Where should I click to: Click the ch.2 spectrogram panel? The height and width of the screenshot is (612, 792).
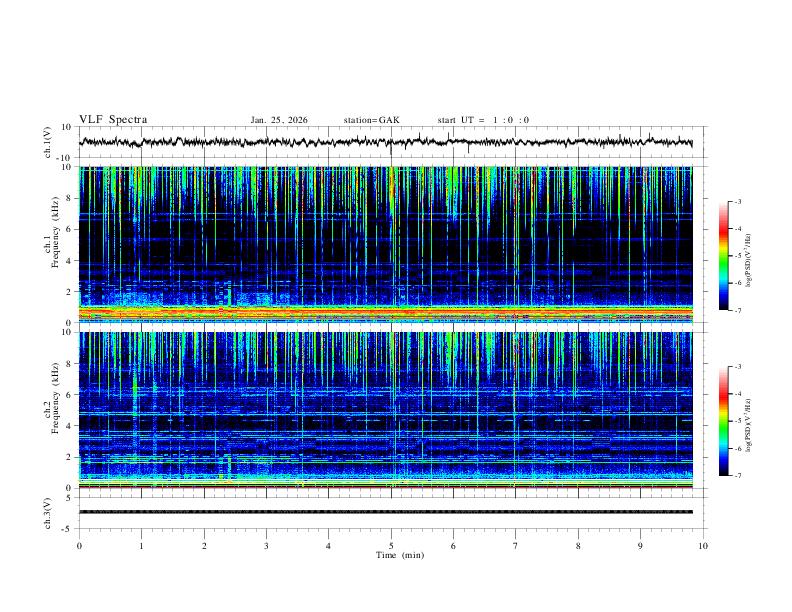386,410
